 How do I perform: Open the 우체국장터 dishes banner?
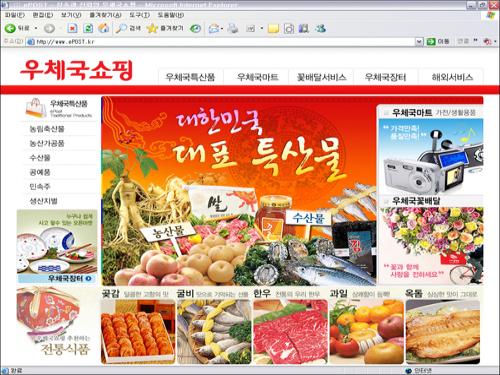click(x=57, y=246)
